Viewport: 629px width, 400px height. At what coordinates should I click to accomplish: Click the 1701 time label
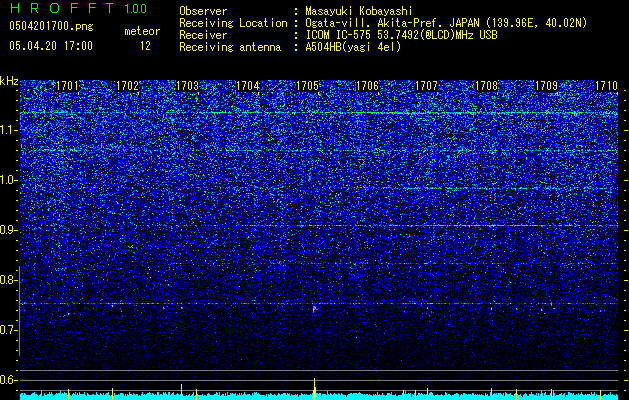[67, 86]
